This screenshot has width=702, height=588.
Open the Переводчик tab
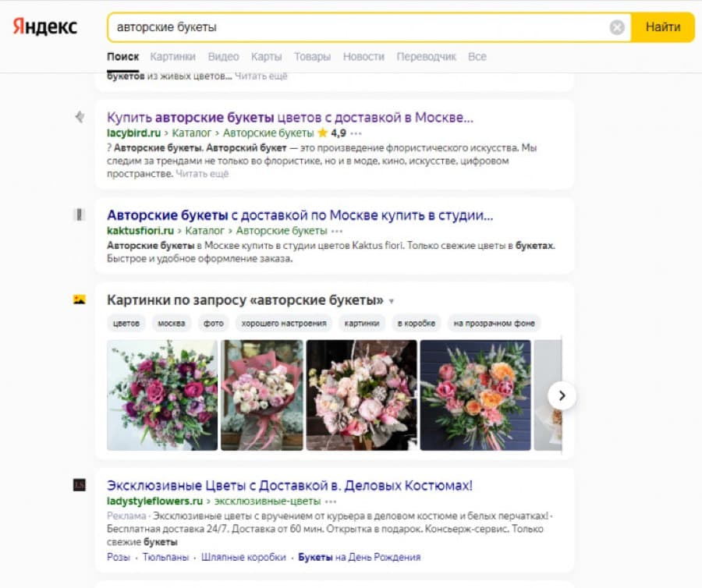(426, 57)
